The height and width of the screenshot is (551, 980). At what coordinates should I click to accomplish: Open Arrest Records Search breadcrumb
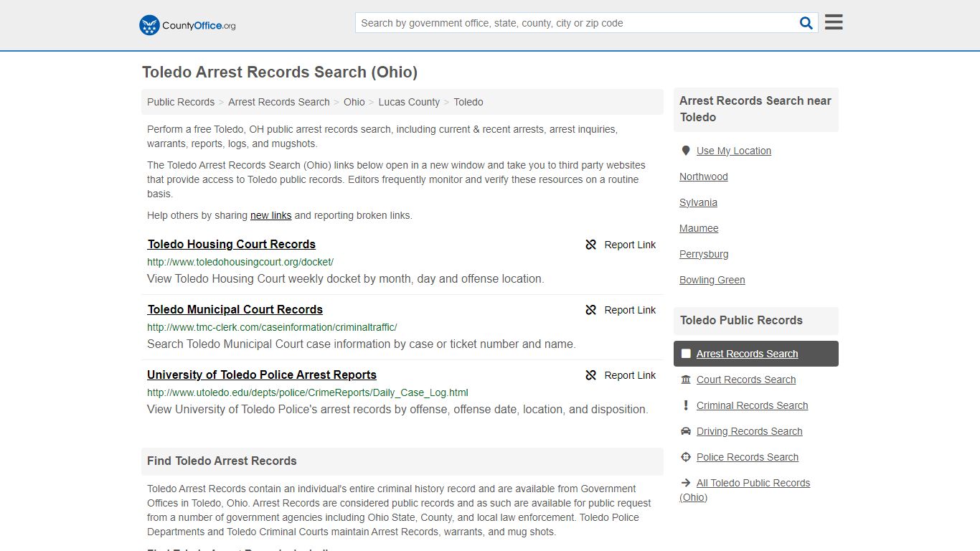[x=279, y=102]
